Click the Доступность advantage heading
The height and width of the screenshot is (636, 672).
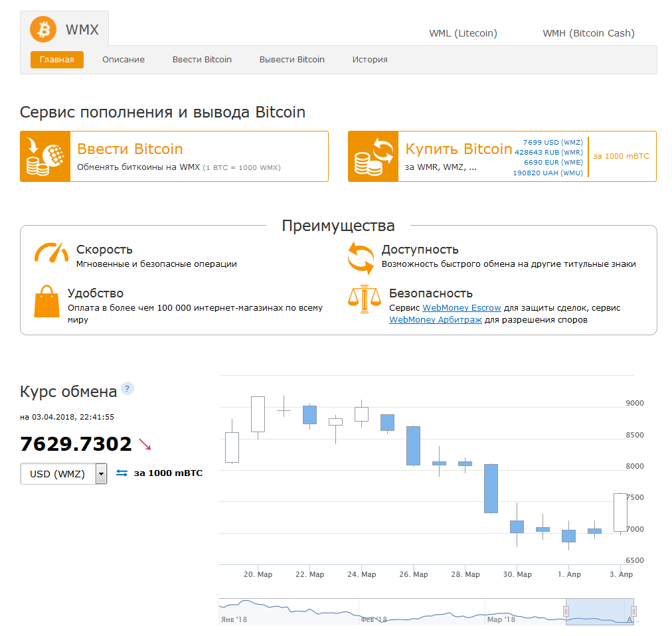click(x=420, y=250)
